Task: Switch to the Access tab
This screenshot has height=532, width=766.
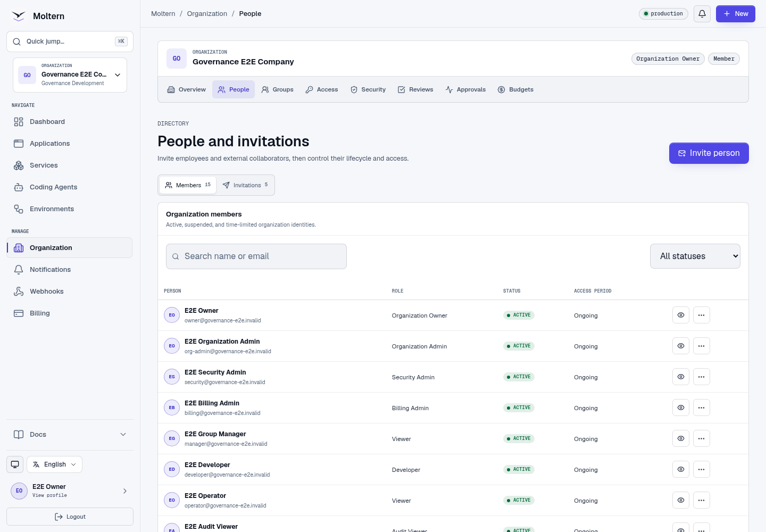Action: point(322,89)
